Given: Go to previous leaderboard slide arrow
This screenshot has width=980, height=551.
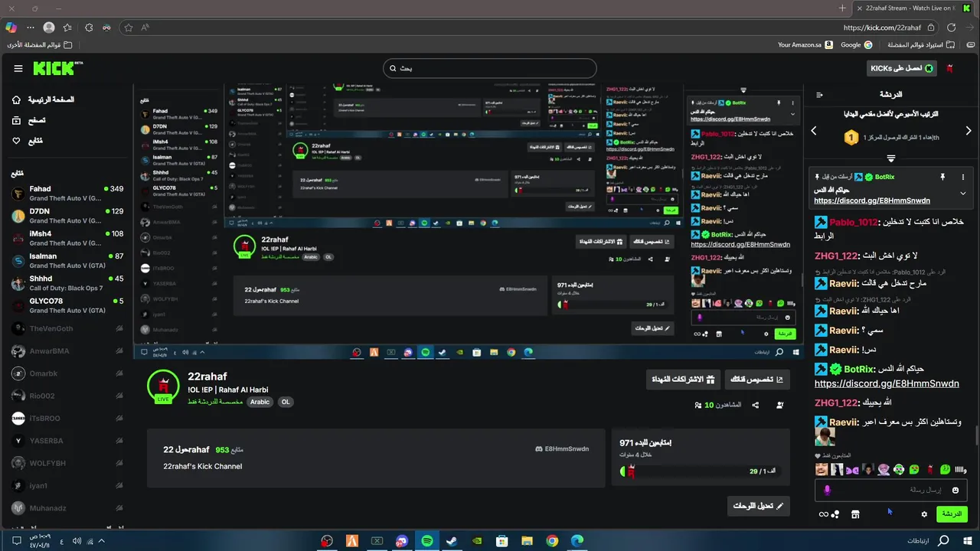Looking at the screenshot, I should [814, 131].
